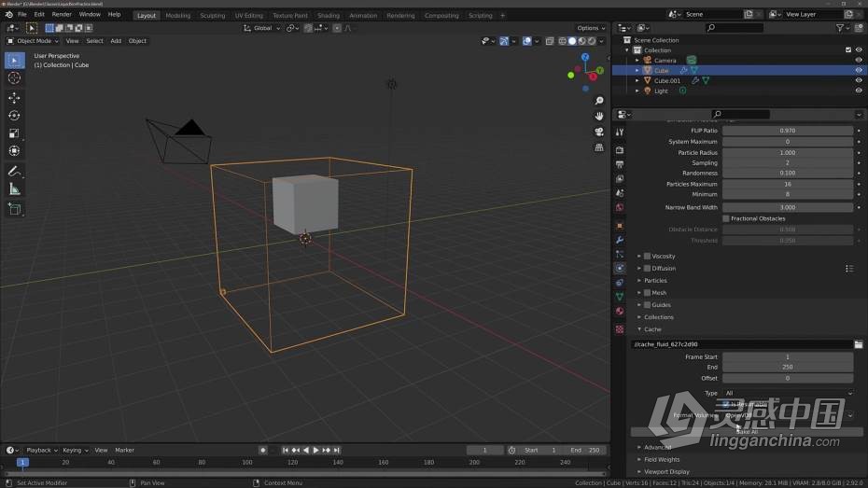
Task: Open the Keying timeline menu
Action: [75, 451]
